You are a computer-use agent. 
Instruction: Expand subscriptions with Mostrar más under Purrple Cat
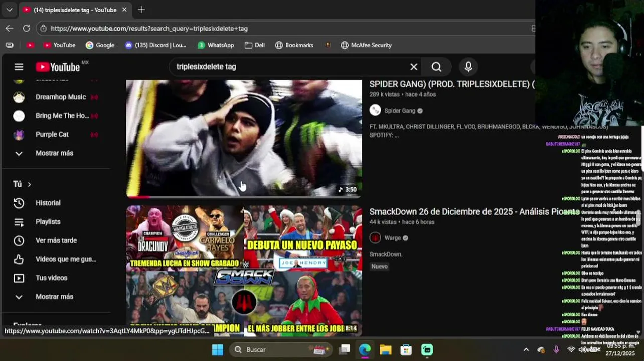55,153
